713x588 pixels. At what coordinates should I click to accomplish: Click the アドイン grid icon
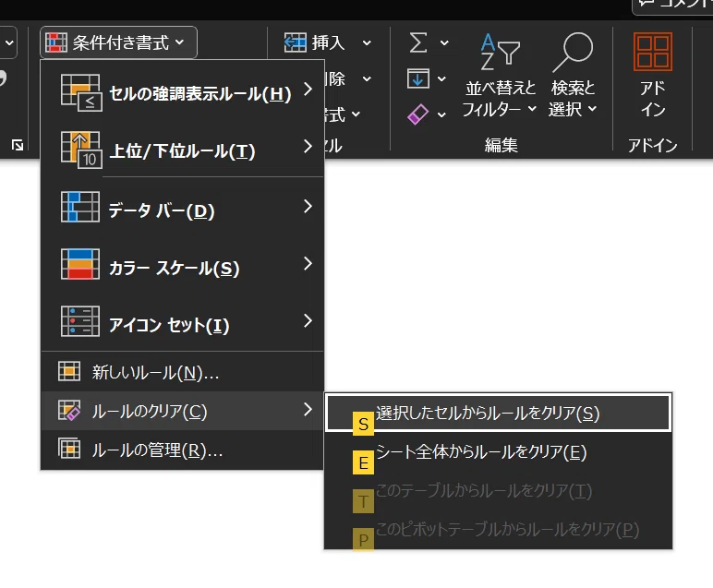coord(653,52)
